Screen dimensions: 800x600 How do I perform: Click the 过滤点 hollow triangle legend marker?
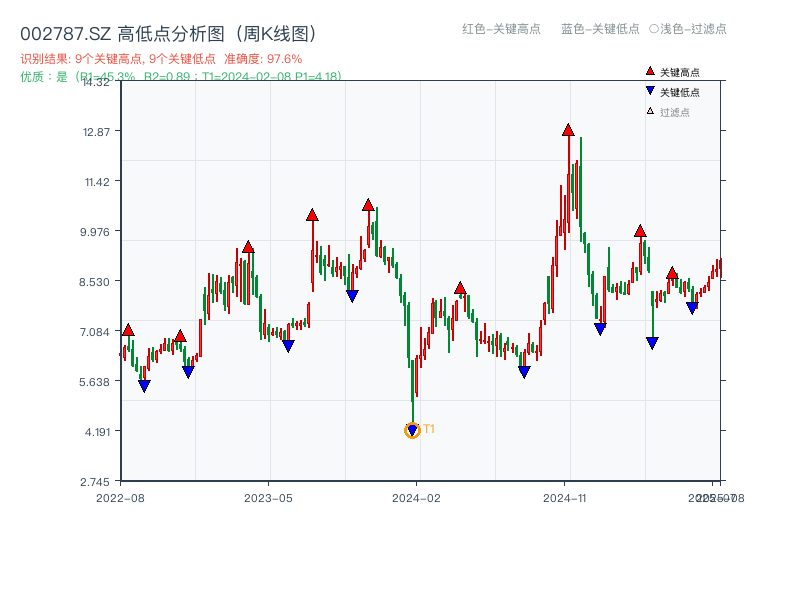[x=651, y=113]
